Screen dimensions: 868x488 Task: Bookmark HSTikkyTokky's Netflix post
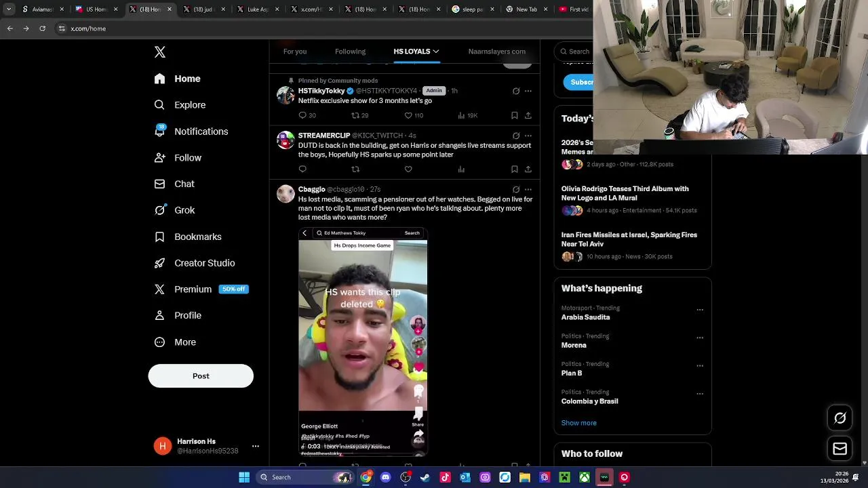[514, 115]
